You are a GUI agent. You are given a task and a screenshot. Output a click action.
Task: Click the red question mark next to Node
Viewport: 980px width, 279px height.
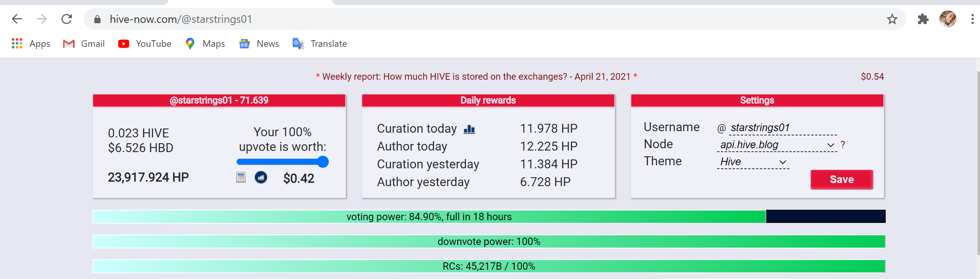843,145
